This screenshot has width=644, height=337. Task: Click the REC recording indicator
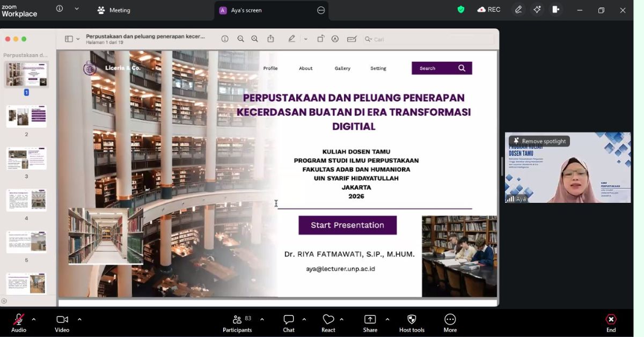[488, 10]
